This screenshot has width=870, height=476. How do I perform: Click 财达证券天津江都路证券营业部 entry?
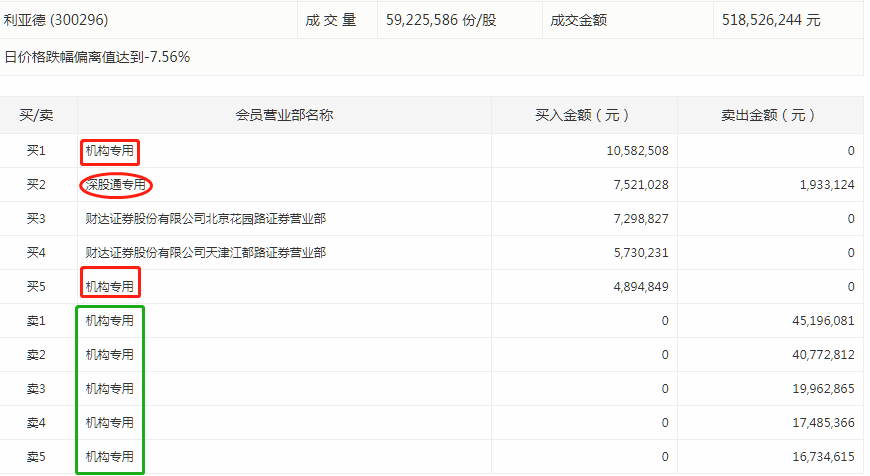tap(206, 253)
